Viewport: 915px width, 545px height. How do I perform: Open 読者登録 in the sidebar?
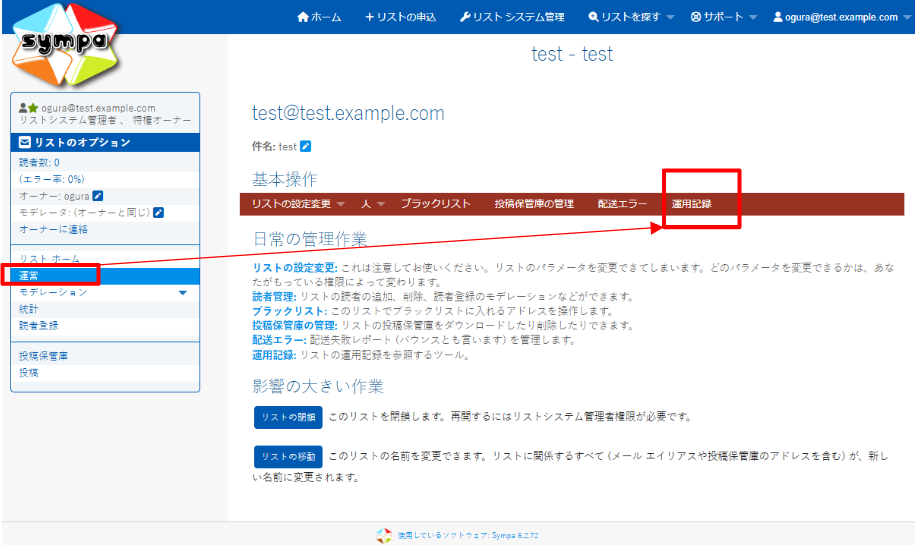click(39, 326)
